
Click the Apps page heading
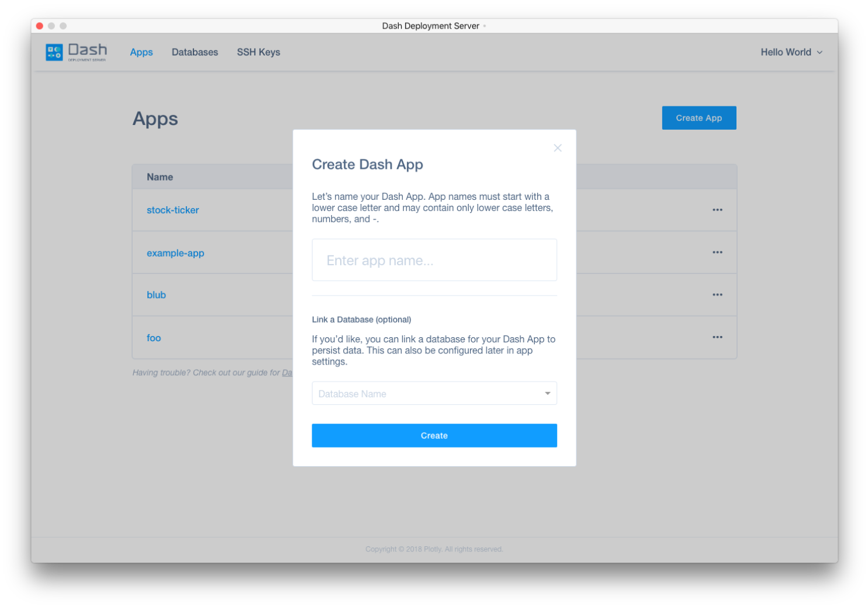(155, 119)
